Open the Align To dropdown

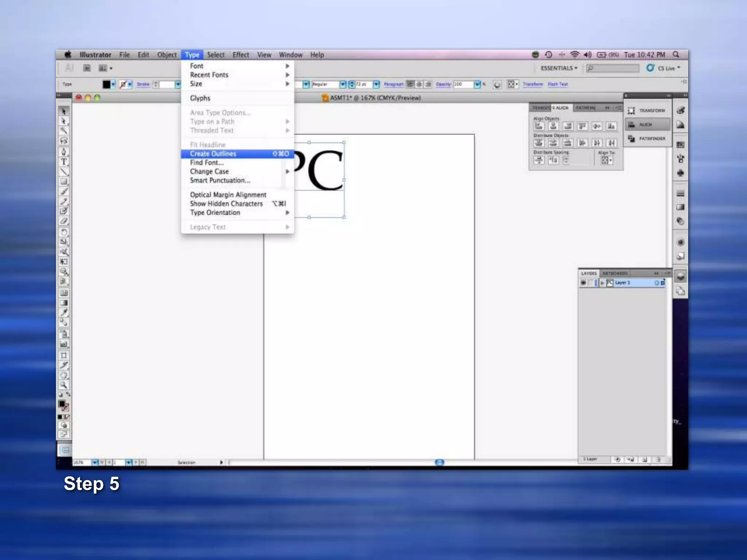pos(607,160)
